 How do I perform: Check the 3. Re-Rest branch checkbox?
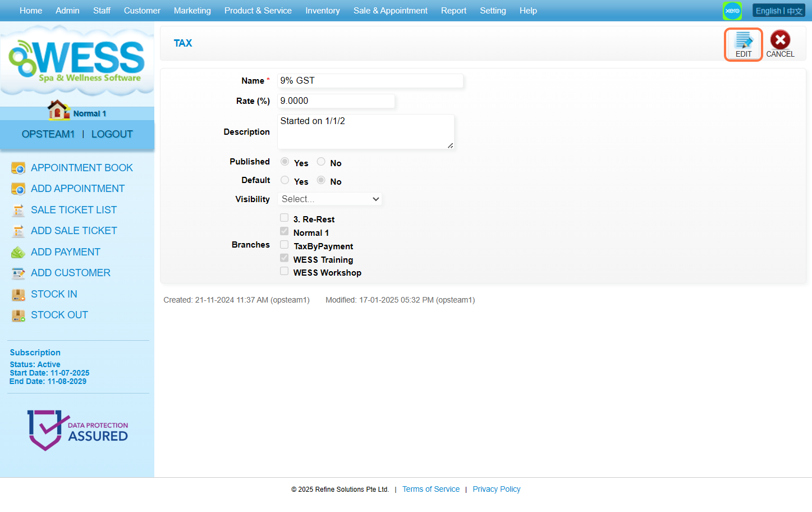[x=285, y=218]
